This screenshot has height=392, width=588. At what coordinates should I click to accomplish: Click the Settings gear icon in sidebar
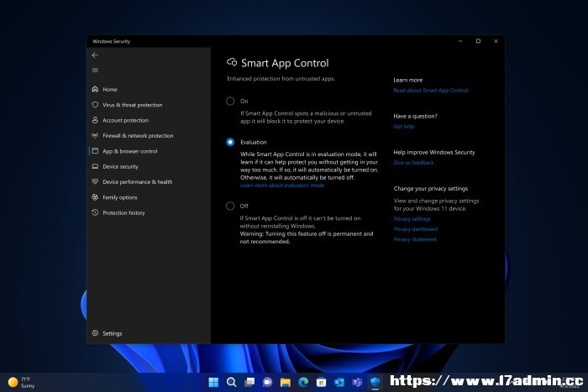point(95,332)
